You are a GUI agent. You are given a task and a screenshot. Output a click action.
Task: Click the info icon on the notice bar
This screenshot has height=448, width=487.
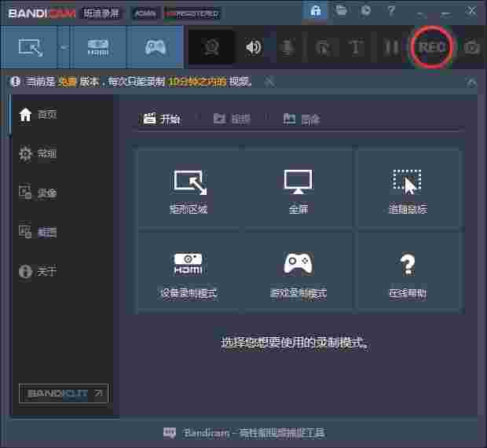click(x=15, y=82)
